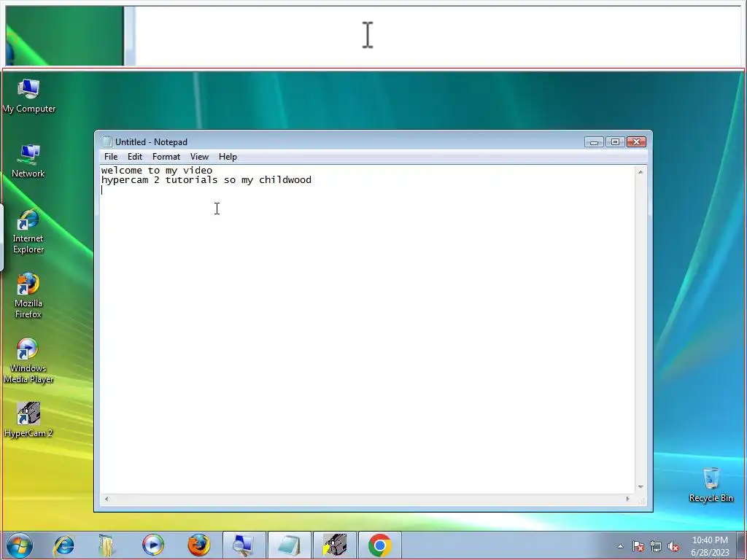Image resolution: width=747 pixels, height=560 pixels.
Task: Open Google Chrome from the taskbar
Action: coord(379,545)
